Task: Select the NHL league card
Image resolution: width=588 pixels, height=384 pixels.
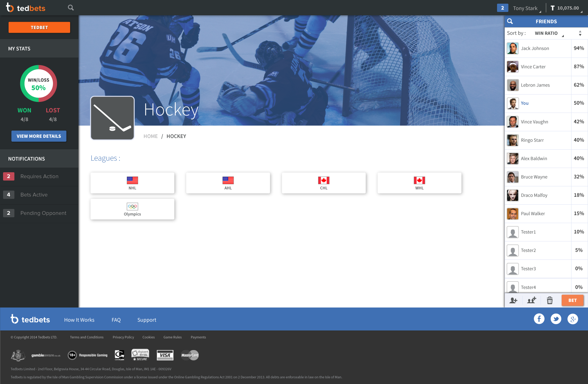Action: (x=132, y=183)
